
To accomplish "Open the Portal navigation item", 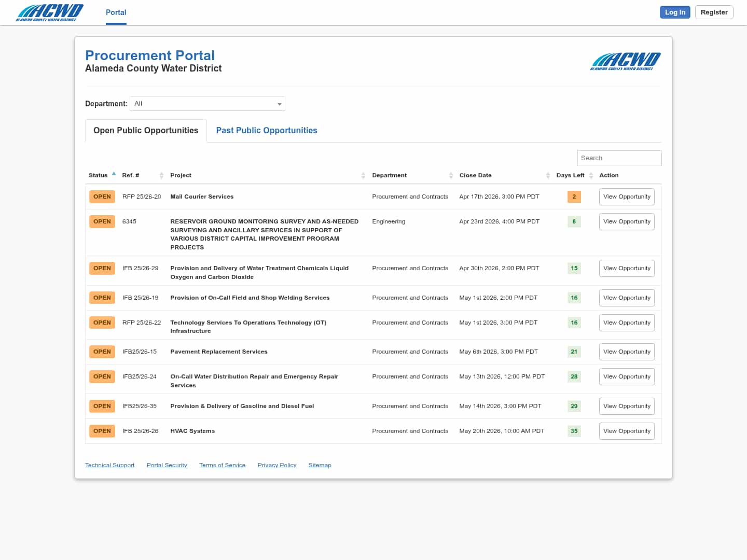I will [116, 12].
